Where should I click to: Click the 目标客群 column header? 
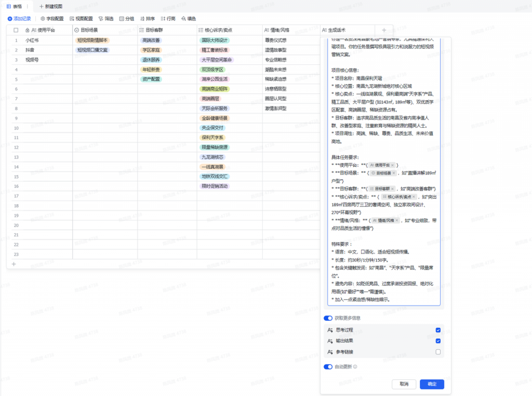pos(167,30)
